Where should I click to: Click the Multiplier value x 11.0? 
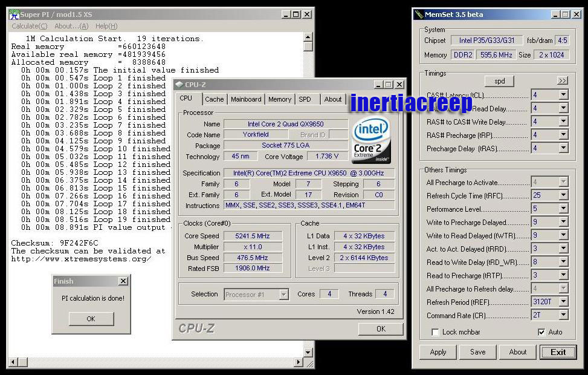[x=253, y=247]
